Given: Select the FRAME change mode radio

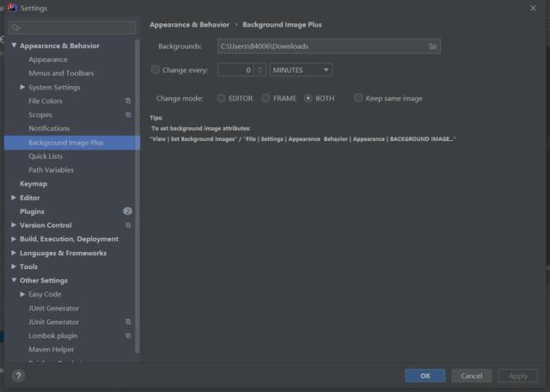Looking at the screenshot, I should [266, 98].
